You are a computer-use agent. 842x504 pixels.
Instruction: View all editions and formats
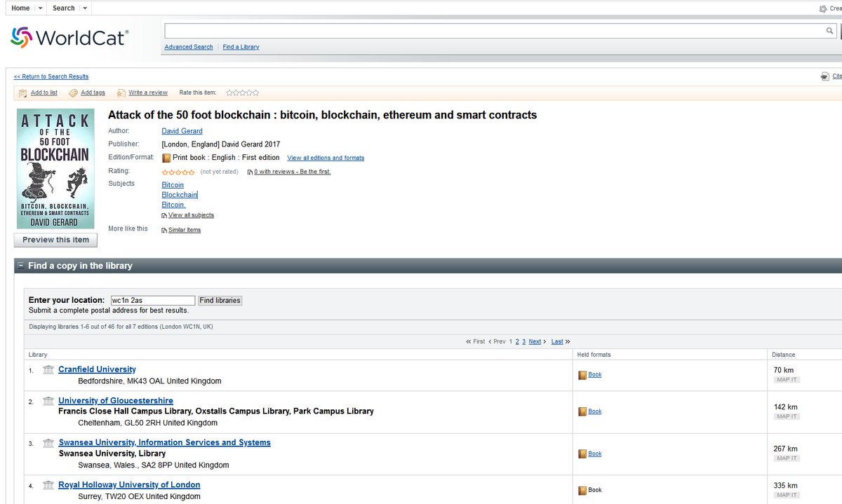tap(326, 158)
